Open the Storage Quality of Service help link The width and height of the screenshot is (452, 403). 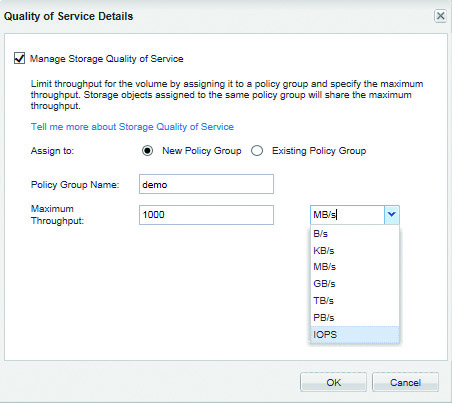[x=132, y=127]
